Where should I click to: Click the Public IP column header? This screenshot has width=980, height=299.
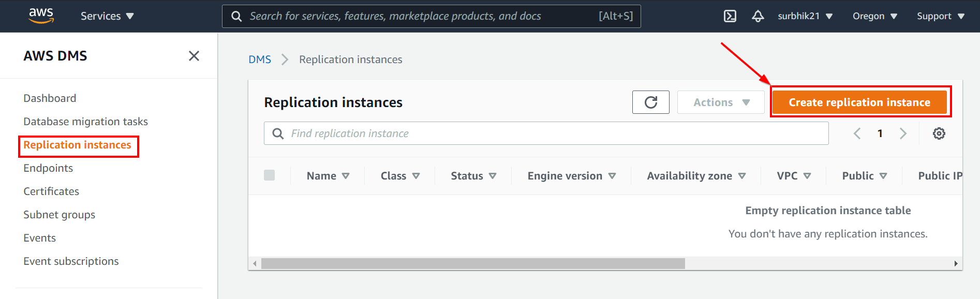[x=940, y=176]
